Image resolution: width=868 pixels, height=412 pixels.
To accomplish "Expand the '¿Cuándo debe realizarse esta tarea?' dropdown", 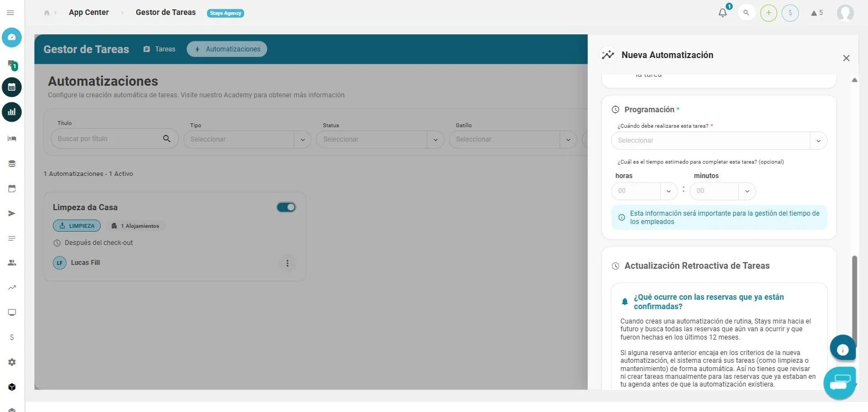I will tap(719, 140).
